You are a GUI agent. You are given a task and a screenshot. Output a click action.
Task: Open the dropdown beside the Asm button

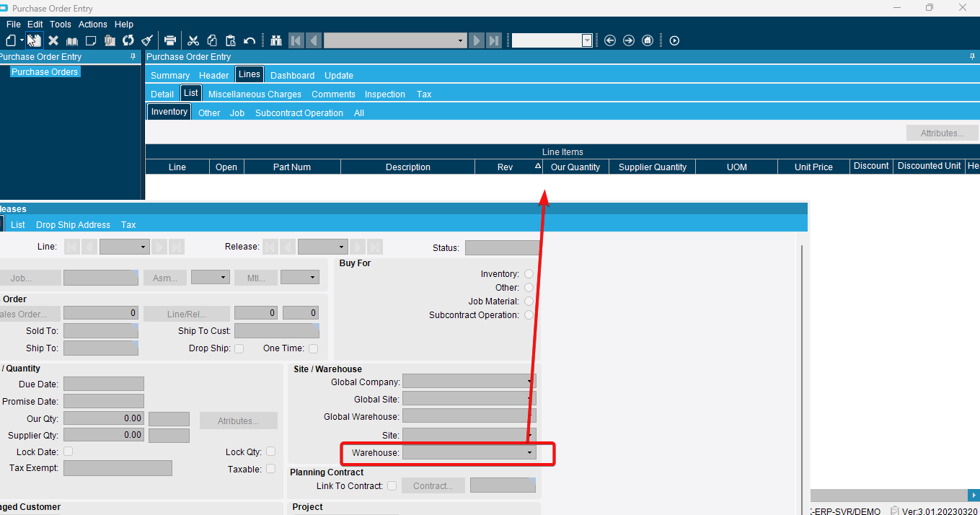224,278
